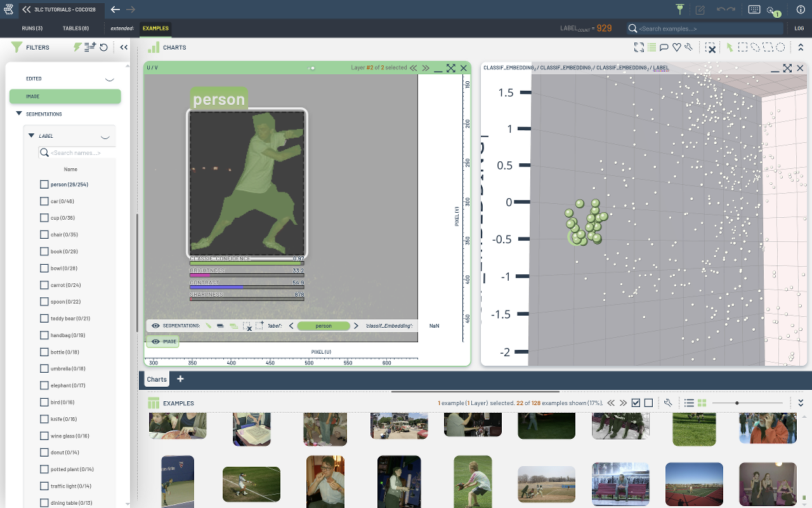
Task: Clear selection with the dashed box X icon
Action: tap(711, 48)
